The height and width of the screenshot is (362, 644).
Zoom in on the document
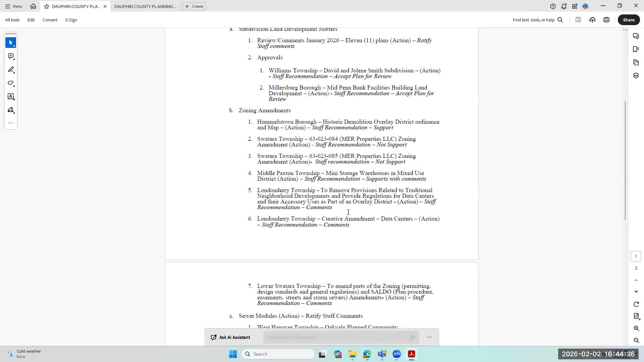(x=636, y=328)
